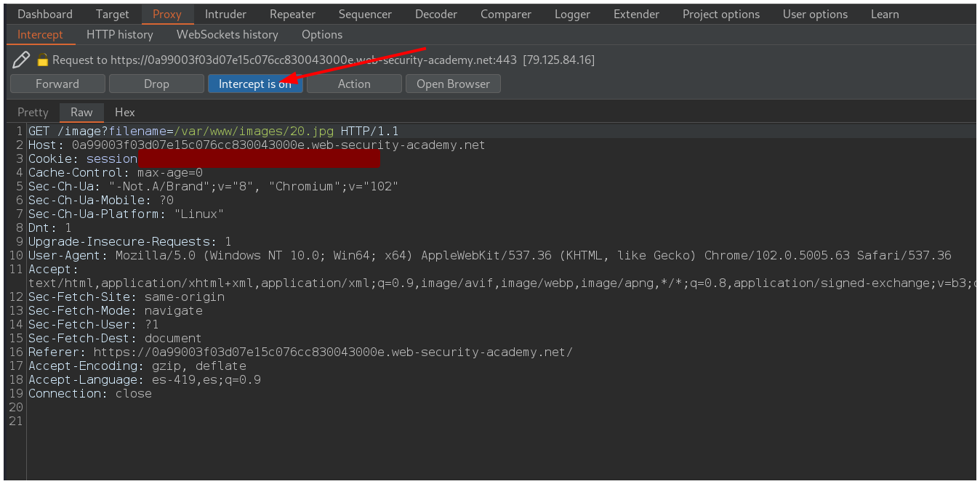This screenshot has height=484, width=980.
Task: Open the Dashboard tab
Action: click(45, 14)
